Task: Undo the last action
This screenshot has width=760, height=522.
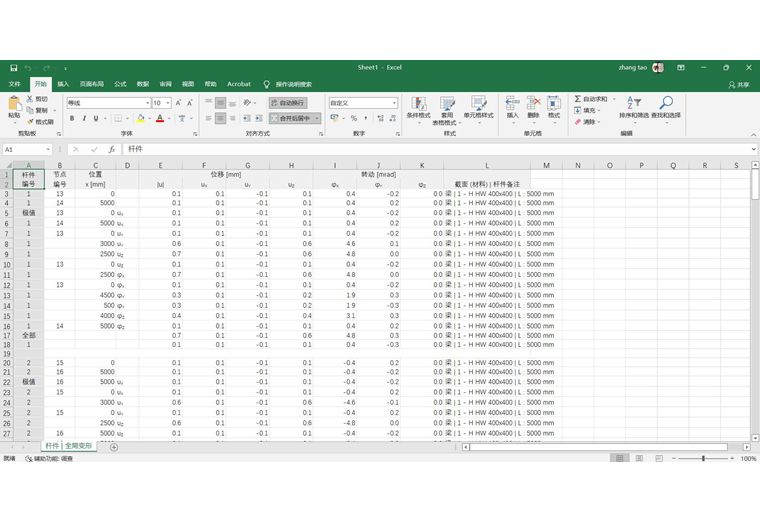Action: point(28,68)
